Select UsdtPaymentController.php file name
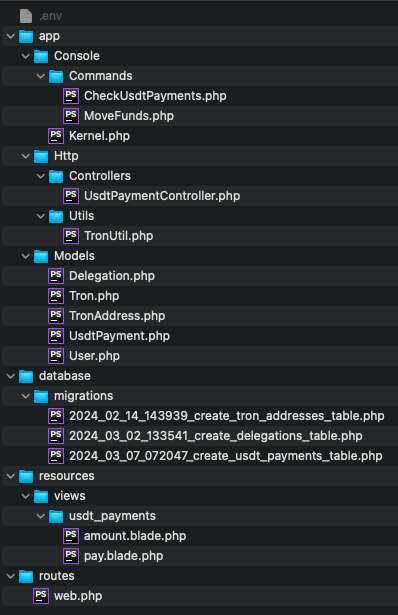Viewport: 398px width, 615px height. pyautogui.click(x=162, y=196)
